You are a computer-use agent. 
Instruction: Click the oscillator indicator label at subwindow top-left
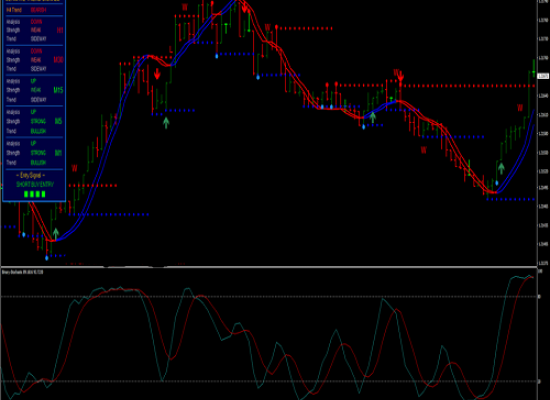click(x=22, y=272)
